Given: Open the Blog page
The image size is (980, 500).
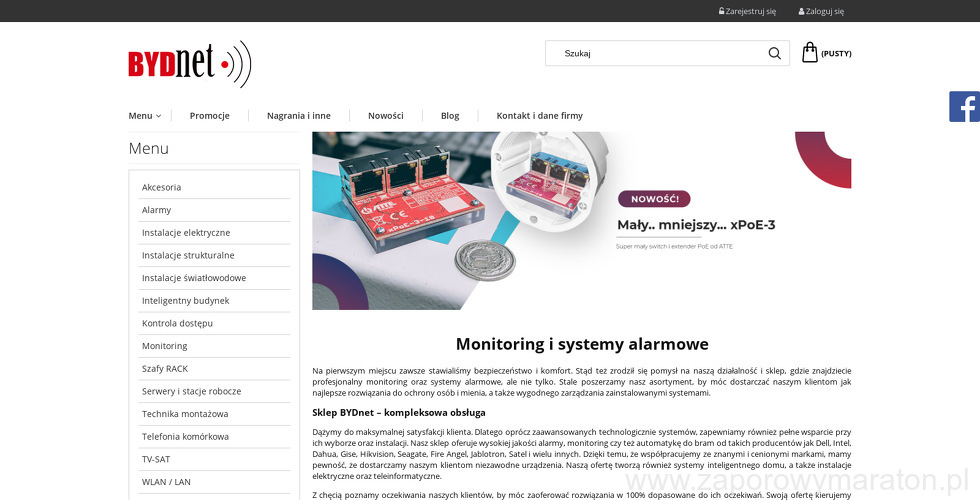Looking at the screenshot, I should click(450, 116).
